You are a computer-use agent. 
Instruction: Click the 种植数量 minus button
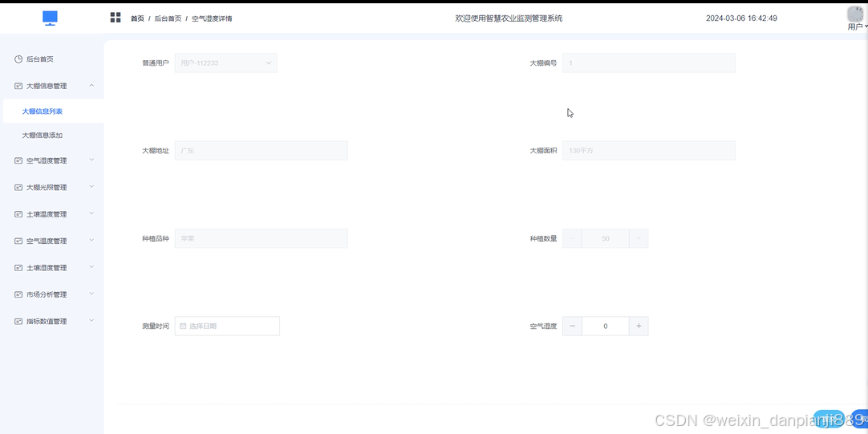[x=573, y=238]
